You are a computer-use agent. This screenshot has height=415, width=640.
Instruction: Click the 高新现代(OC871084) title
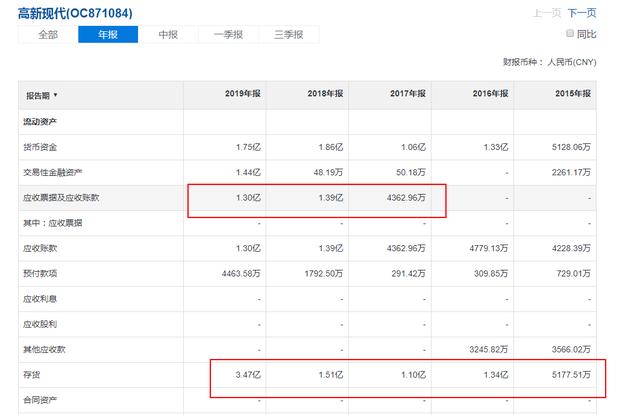coord(75,13)
